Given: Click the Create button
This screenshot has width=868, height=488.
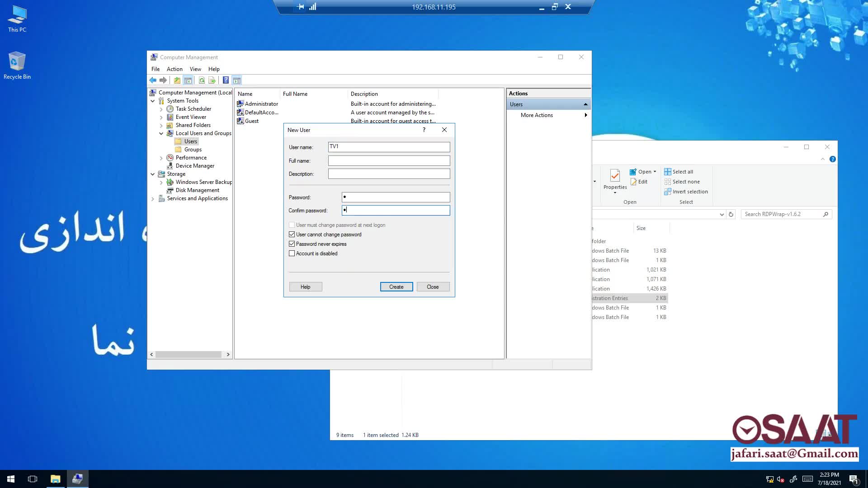Looking at the screenshot, I should point(396,287).
